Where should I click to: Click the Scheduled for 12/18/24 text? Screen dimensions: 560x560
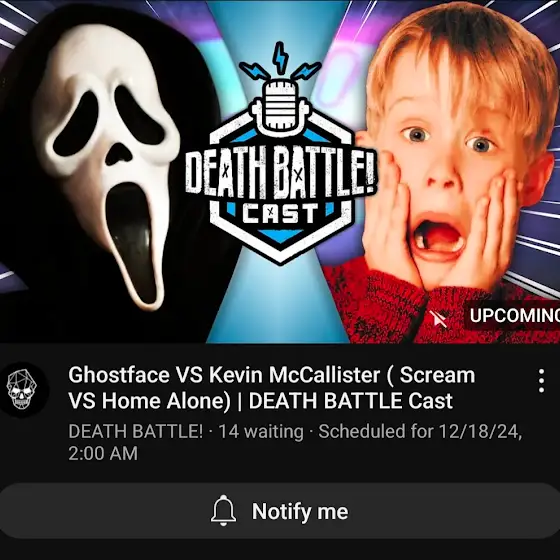pyautogui.click(x=420, y=431)
